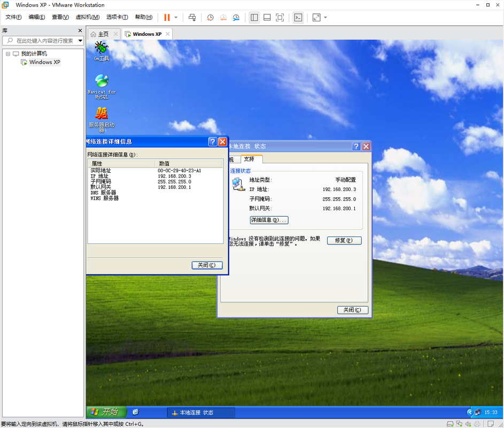Image resolution: width=504 pixels, height=428 pixels.
Task: Close the 主页 tab
Action: click(x=116, y=34)
